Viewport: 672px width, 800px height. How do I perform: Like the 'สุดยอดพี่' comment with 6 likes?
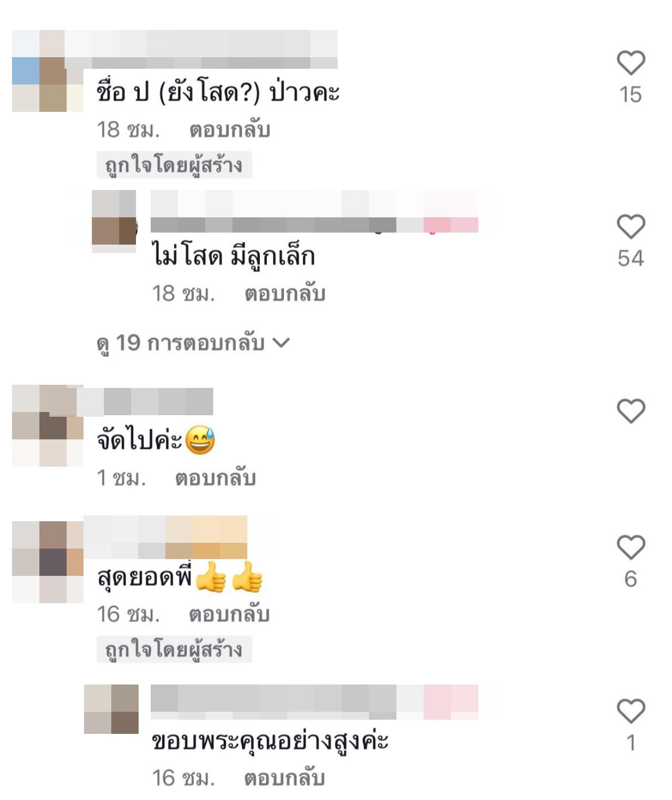tap(631, 548)
